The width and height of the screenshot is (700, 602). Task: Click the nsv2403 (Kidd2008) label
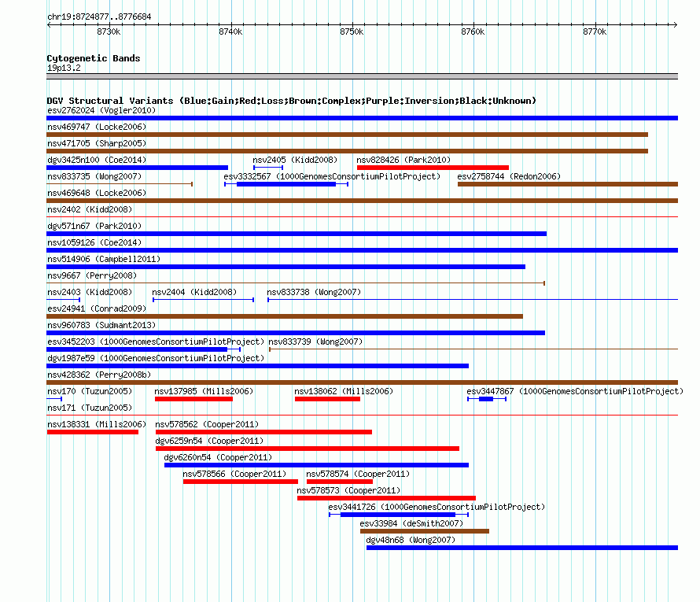click(90, 292)
